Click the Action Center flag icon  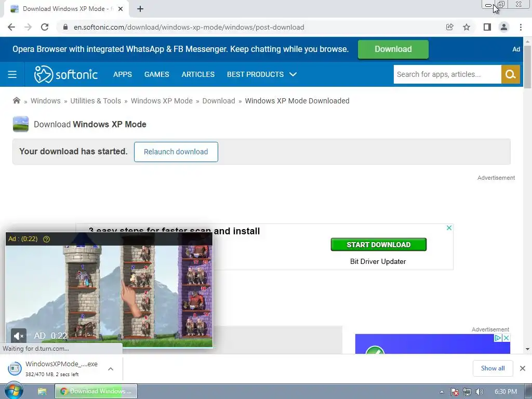click(x=455, y=392)
